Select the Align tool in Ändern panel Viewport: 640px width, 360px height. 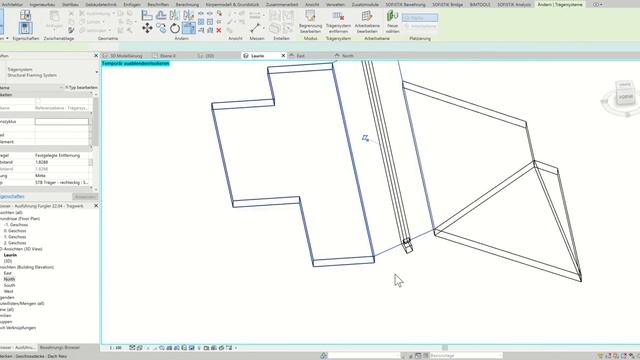147,16
